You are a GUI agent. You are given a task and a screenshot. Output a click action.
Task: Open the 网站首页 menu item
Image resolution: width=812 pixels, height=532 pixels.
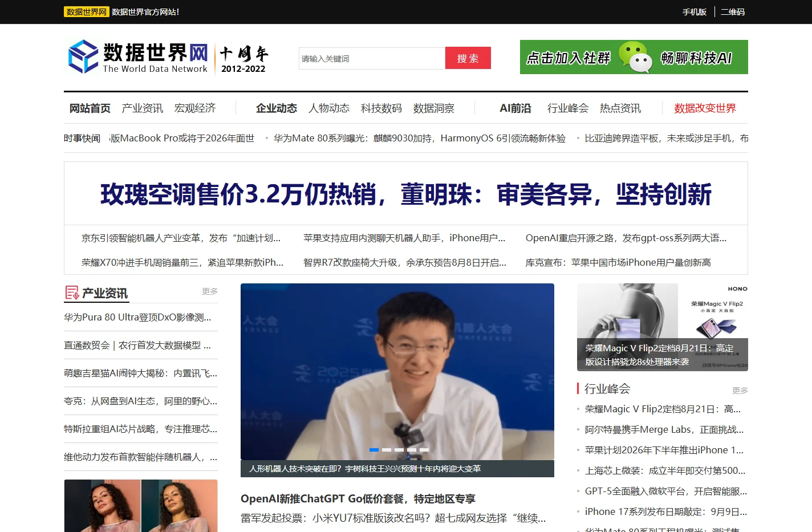tap(90, 108)
